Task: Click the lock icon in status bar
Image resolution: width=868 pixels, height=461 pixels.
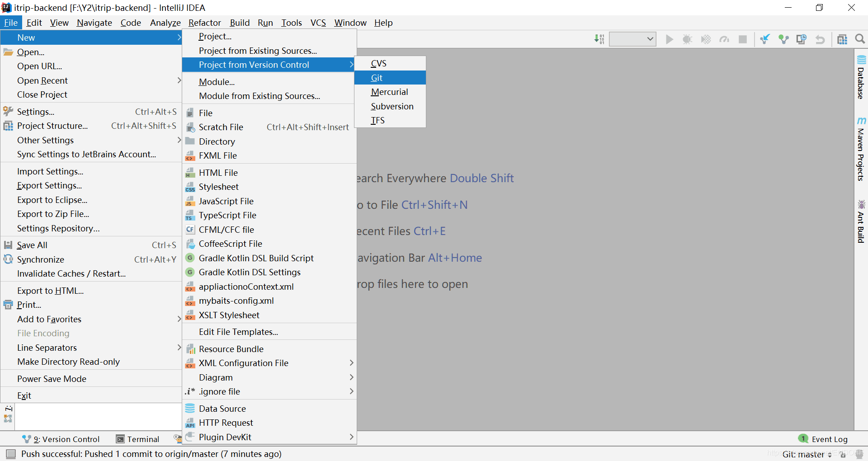Action: (843, 454)
